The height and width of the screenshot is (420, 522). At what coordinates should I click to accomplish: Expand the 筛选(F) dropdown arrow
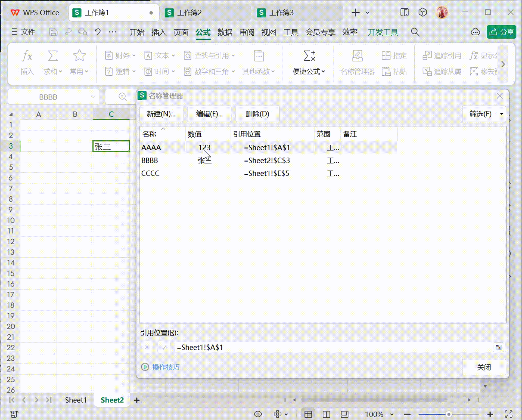502,114
